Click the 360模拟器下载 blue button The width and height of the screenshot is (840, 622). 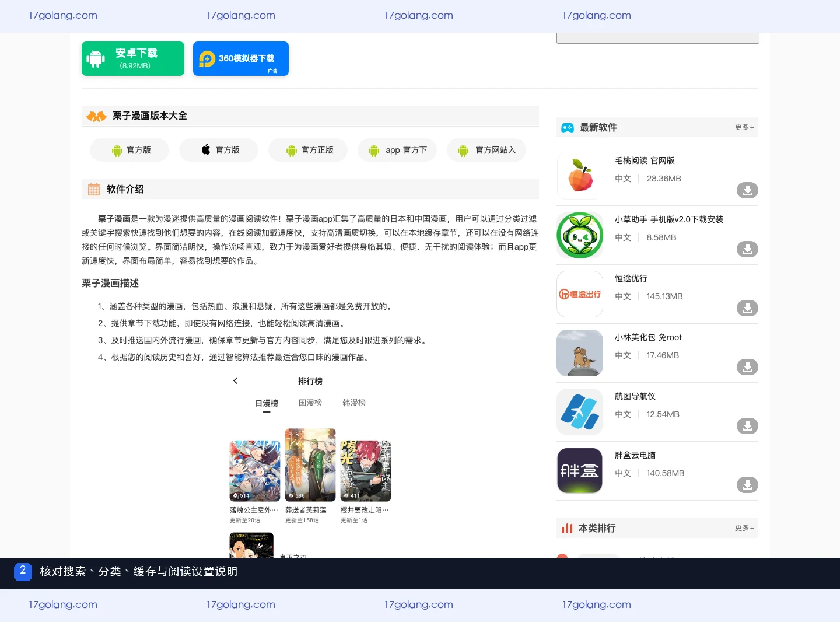pos(241,58)
